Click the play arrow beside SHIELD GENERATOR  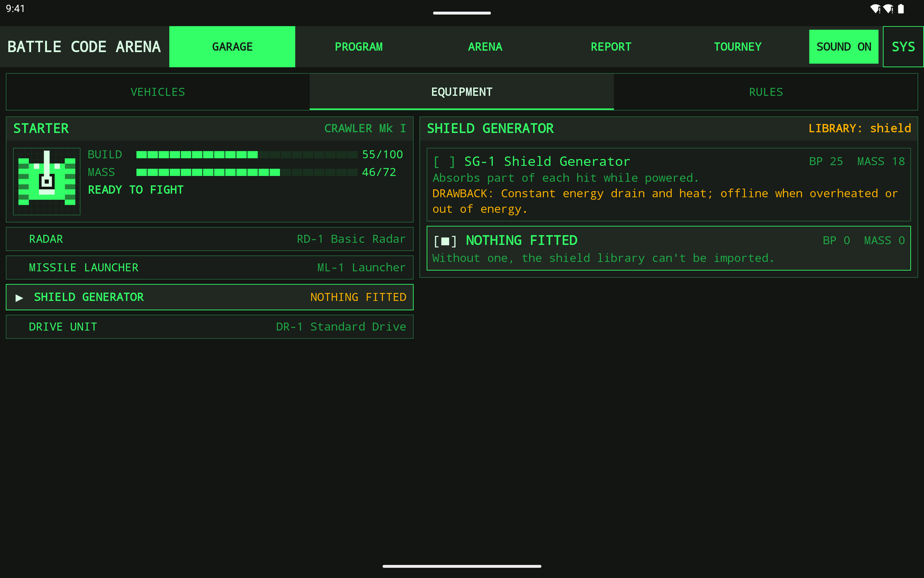19,297
